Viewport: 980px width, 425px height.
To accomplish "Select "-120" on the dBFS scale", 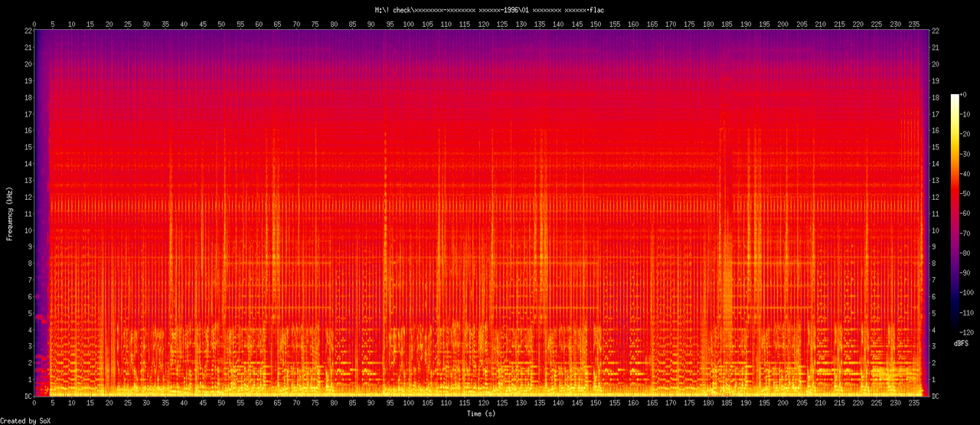I will 969,333.
